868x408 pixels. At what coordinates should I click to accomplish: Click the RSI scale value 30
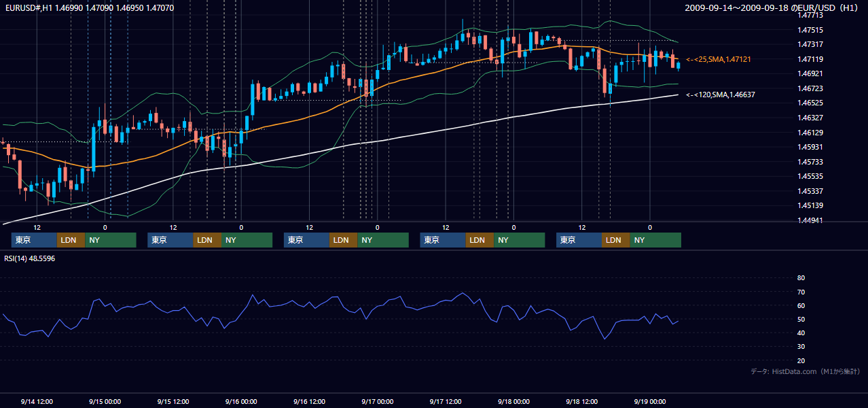coord(801,347)
